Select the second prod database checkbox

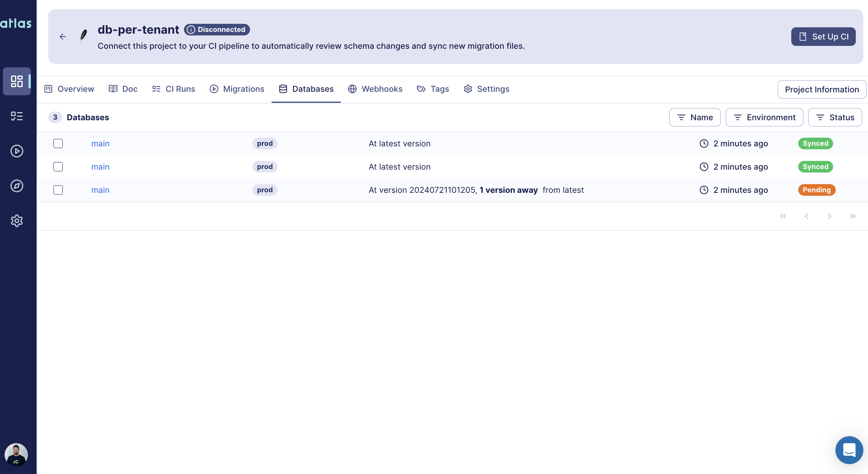(x=58, y=167)
